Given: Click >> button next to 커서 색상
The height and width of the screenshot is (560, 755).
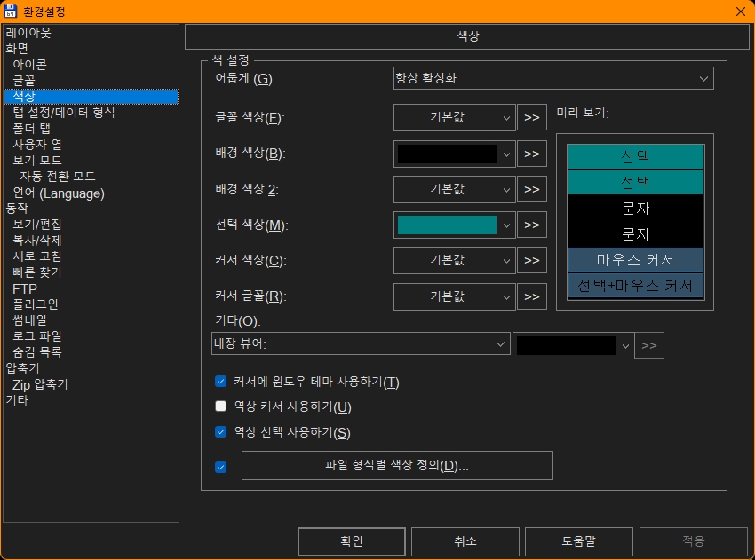Looking at the screenshot, I should point(531,261).
